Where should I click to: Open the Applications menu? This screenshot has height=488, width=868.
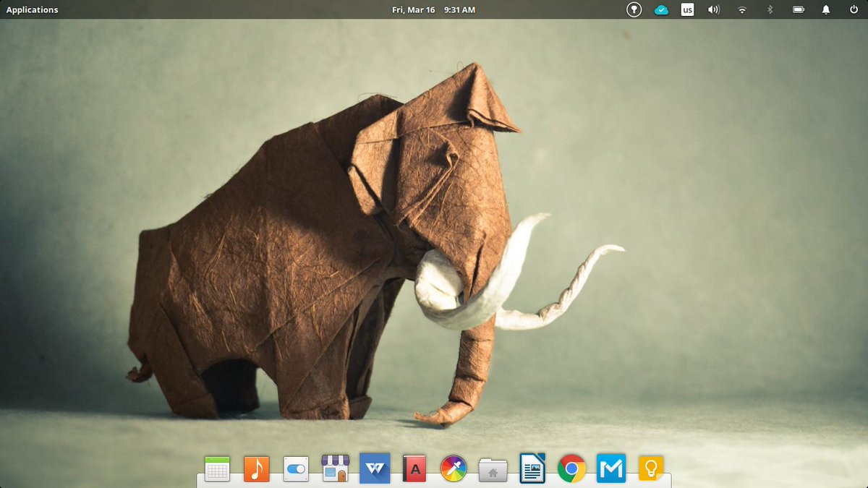pyautogui.click(x=33, y=10)
